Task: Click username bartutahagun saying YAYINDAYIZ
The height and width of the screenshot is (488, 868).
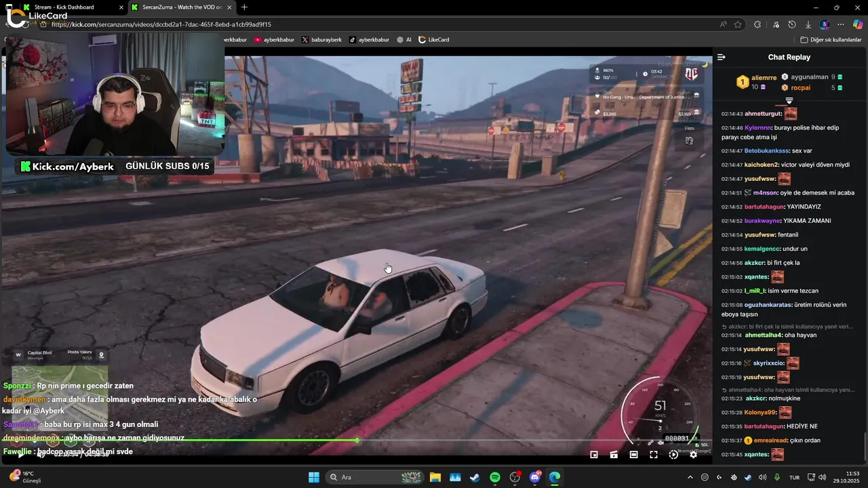Action: click(x=764, y=207)
